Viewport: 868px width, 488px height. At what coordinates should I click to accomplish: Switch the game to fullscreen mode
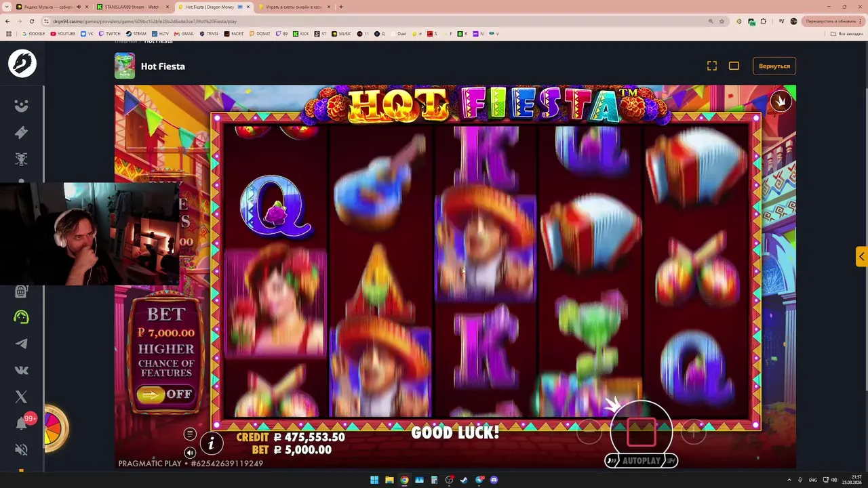point(712,66)
